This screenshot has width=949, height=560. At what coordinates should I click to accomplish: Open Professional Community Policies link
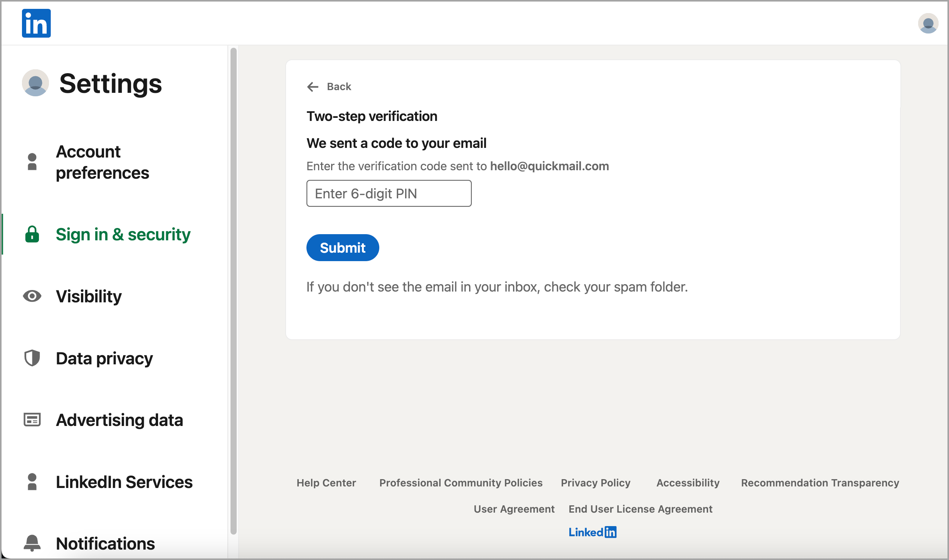[461, 483]
